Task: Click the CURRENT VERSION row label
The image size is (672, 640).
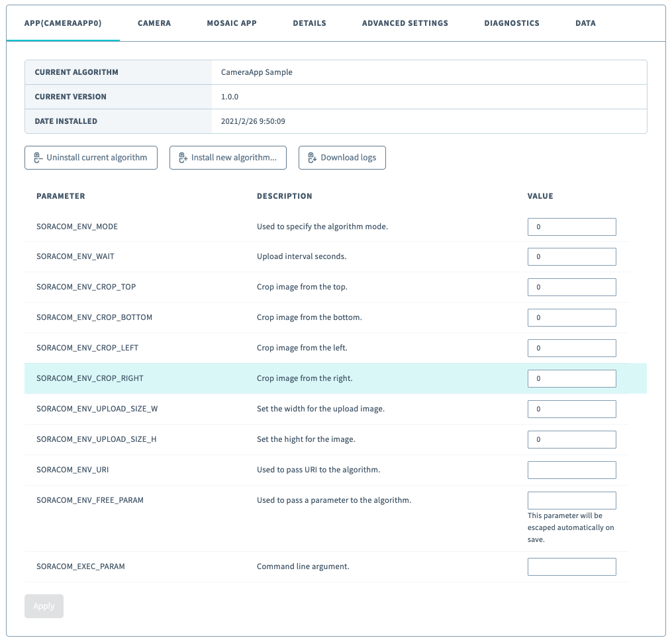Action: pyautogui.click(x=70, y=97)
